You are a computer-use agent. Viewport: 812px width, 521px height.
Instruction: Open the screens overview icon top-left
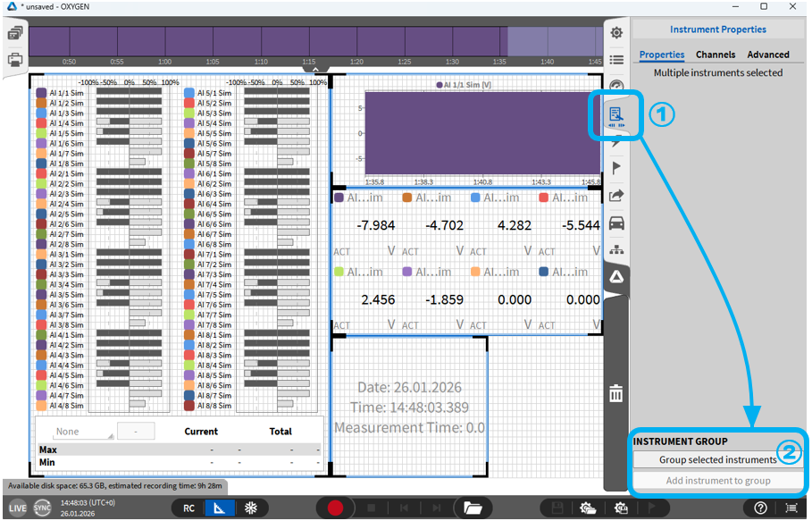click(15, 34)
